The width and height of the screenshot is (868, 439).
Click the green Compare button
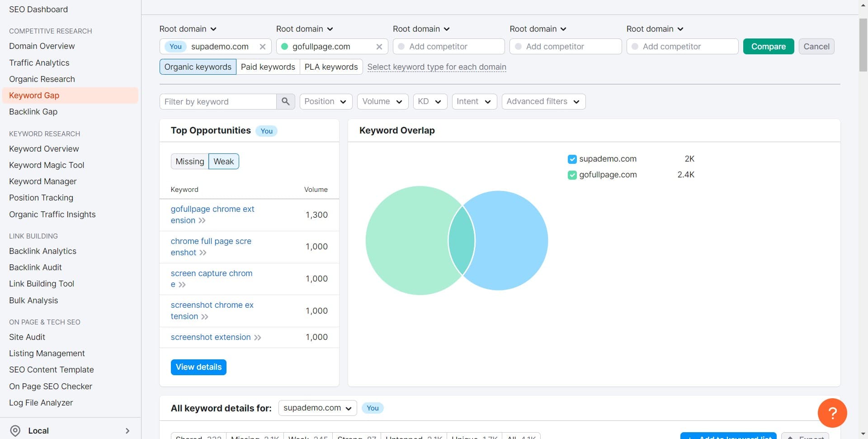(768, 47)
